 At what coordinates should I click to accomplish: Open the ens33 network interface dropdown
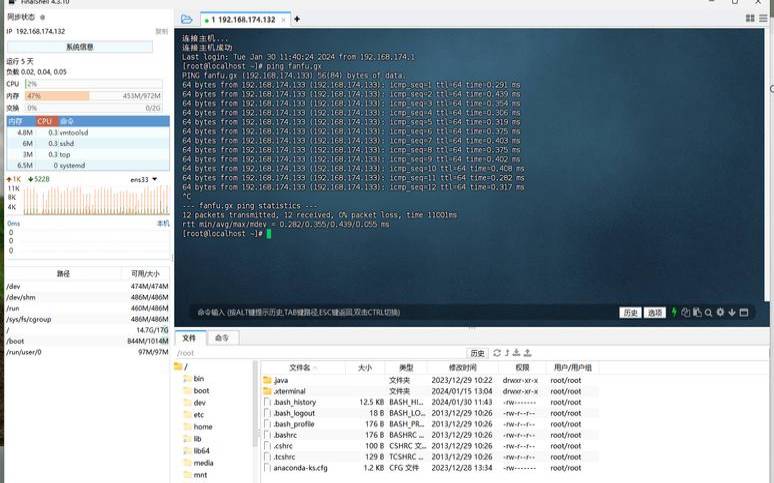coord(141,179)
